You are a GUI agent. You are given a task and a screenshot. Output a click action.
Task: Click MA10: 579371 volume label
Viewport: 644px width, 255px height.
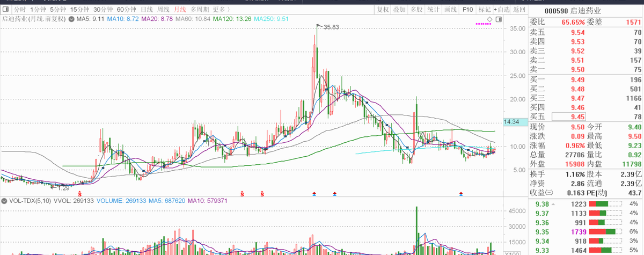pos(207,201)
